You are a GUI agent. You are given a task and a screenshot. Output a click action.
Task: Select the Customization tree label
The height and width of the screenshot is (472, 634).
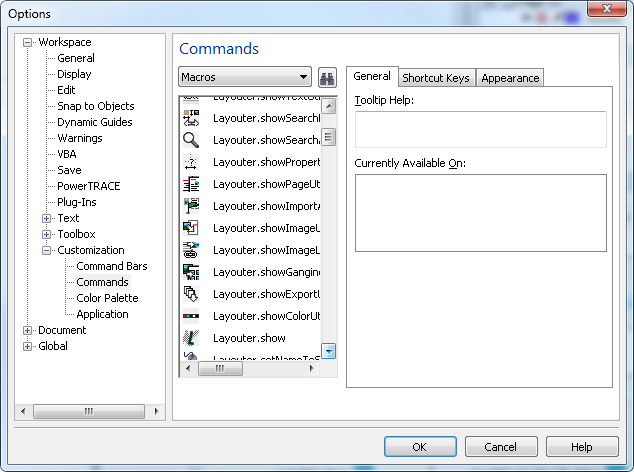pos(91,250)
